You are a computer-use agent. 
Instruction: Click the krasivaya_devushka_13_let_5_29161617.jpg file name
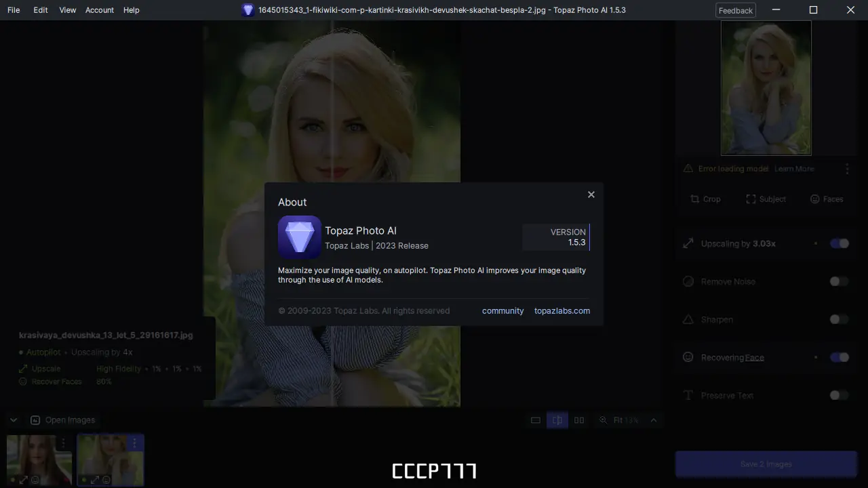(106, 335)
